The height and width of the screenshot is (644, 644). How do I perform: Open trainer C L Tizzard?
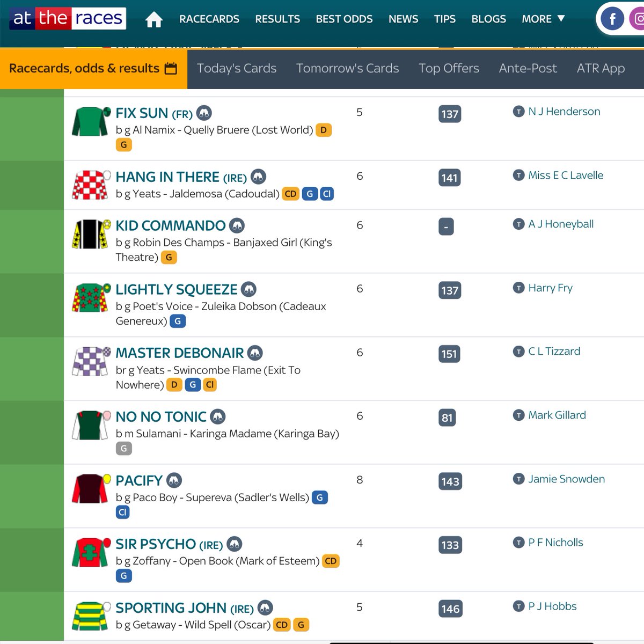click(x=554, y=352)
